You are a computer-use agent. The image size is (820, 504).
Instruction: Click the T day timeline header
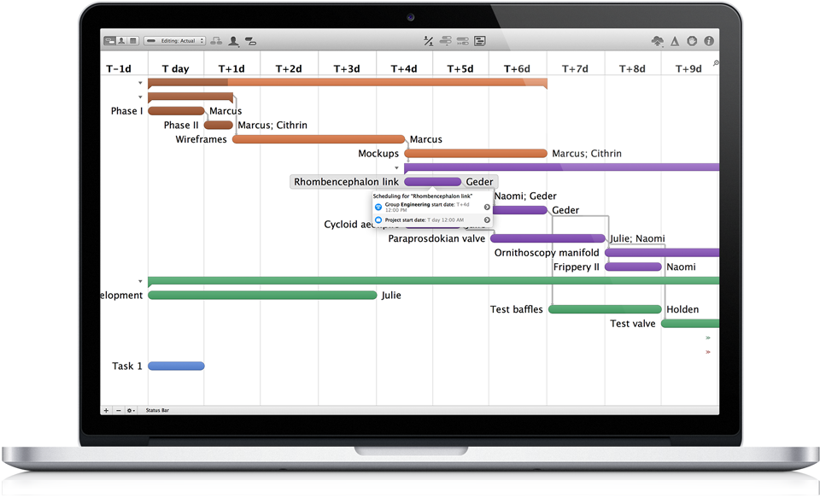click(x=175, y=68)
